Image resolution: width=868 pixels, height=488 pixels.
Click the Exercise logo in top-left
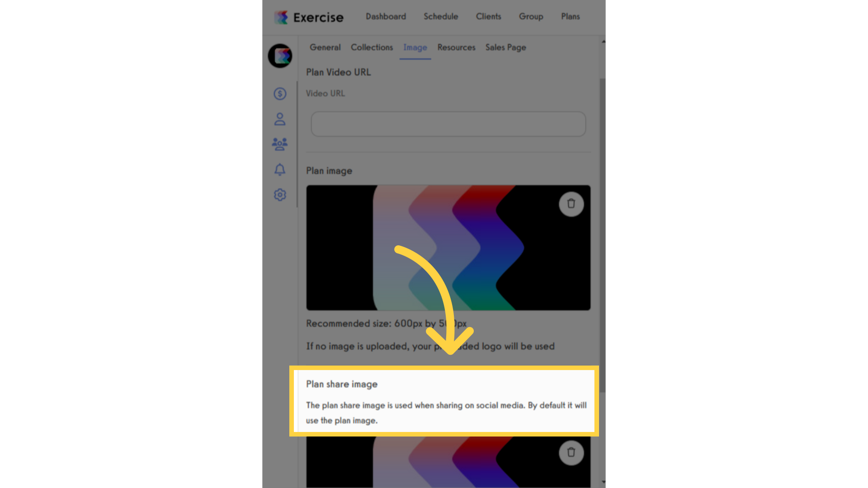(307, 16)
